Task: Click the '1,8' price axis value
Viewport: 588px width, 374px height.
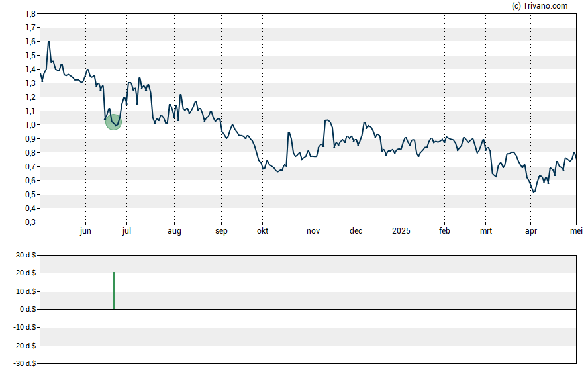Action: 30,14
